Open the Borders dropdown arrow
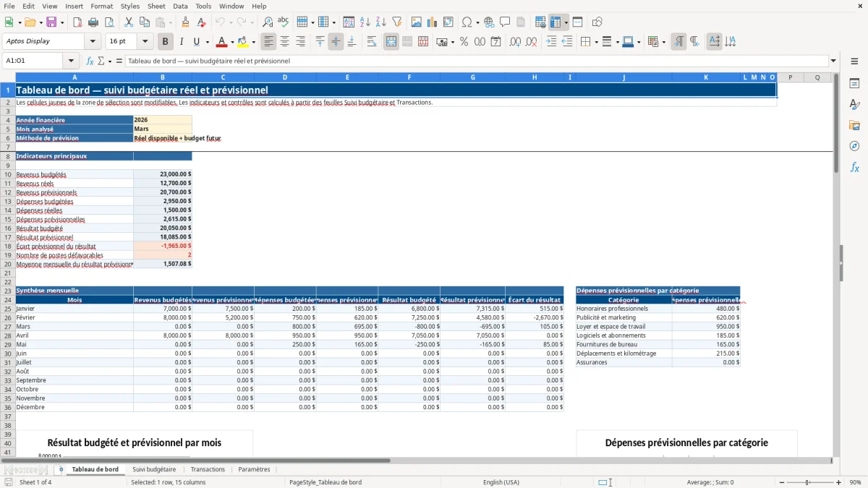This screenshot has height=488, width=868. pos(595,42)
